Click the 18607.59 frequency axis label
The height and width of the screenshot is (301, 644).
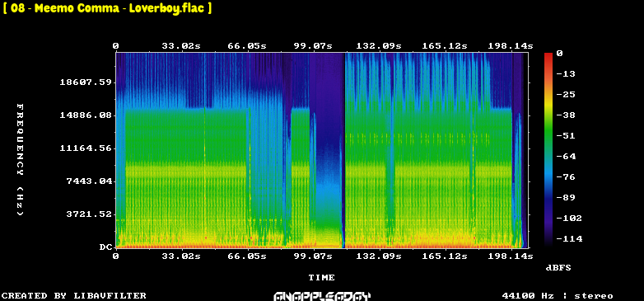coord(86,82)
